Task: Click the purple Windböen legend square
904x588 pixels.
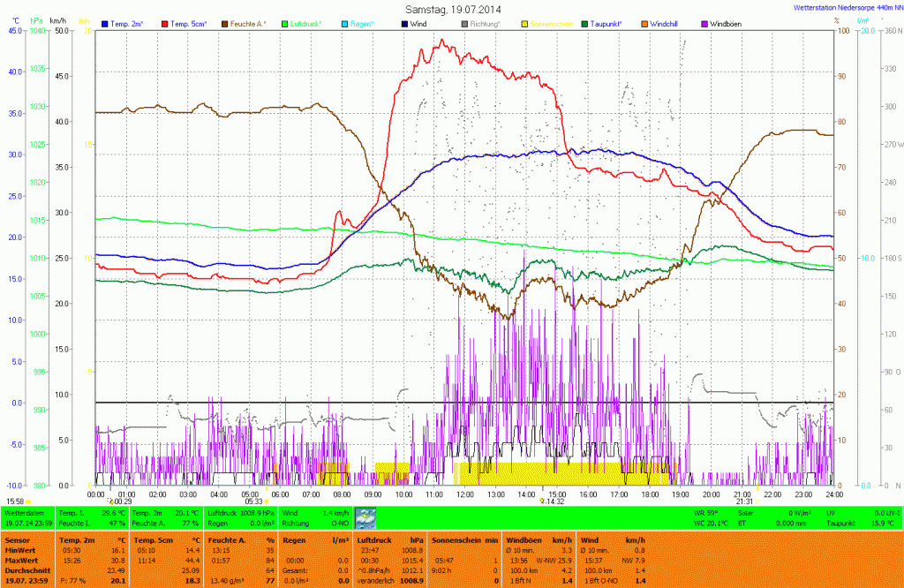Action: coord(704,23)
